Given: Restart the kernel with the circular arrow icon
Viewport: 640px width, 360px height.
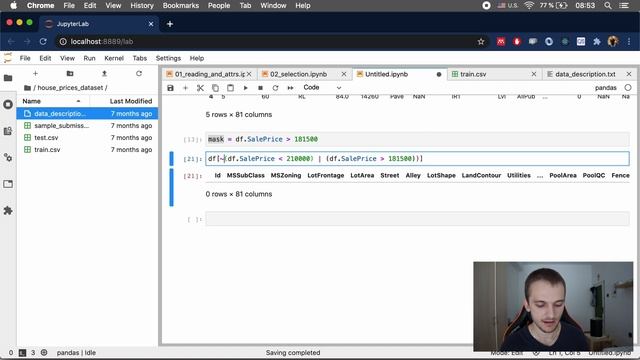Looking at the screenshot, I should tap(275, 88).
